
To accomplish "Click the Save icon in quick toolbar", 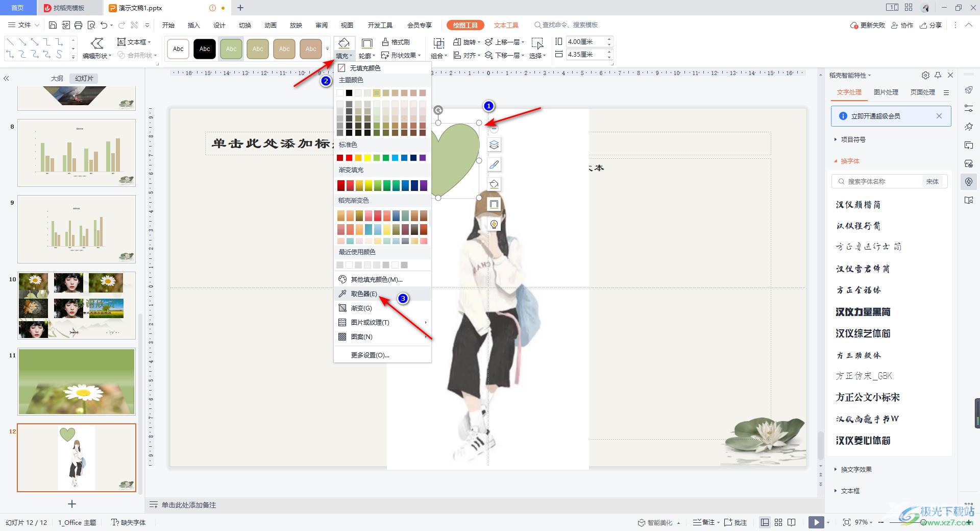I will tap(53, 25).
